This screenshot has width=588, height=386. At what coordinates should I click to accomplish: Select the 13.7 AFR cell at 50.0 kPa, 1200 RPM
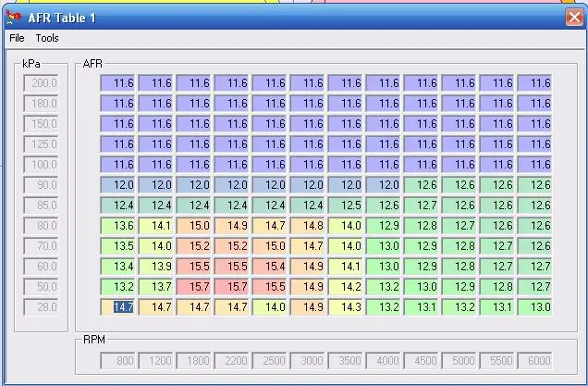pyautogui.click(x=156, y=287)
